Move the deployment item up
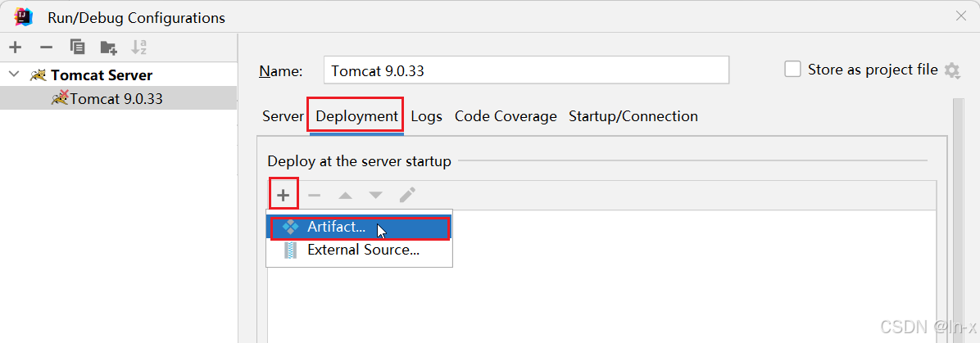Image resolution: width=980 pixels, height=343 pixels. [345, 196]
